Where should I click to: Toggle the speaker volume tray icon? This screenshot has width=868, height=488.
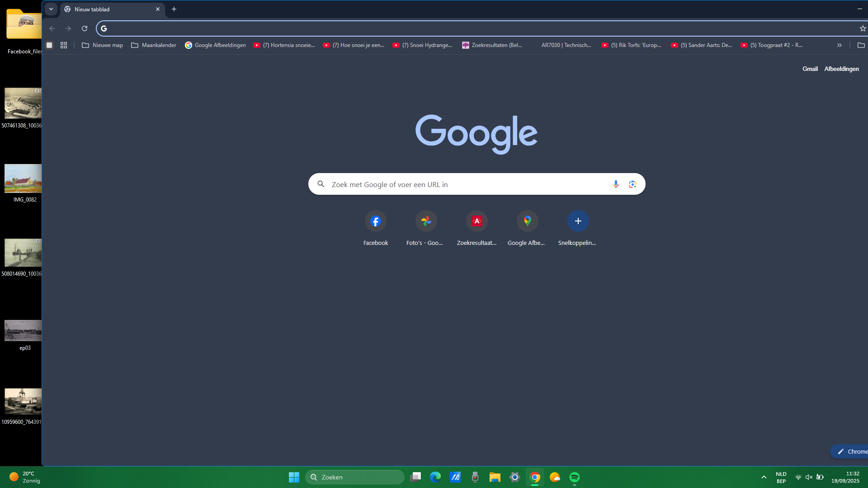point(809,477)
